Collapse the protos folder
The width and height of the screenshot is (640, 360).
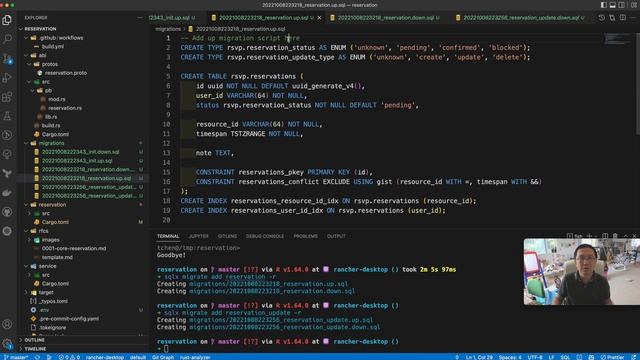click(x=49, y=64)
